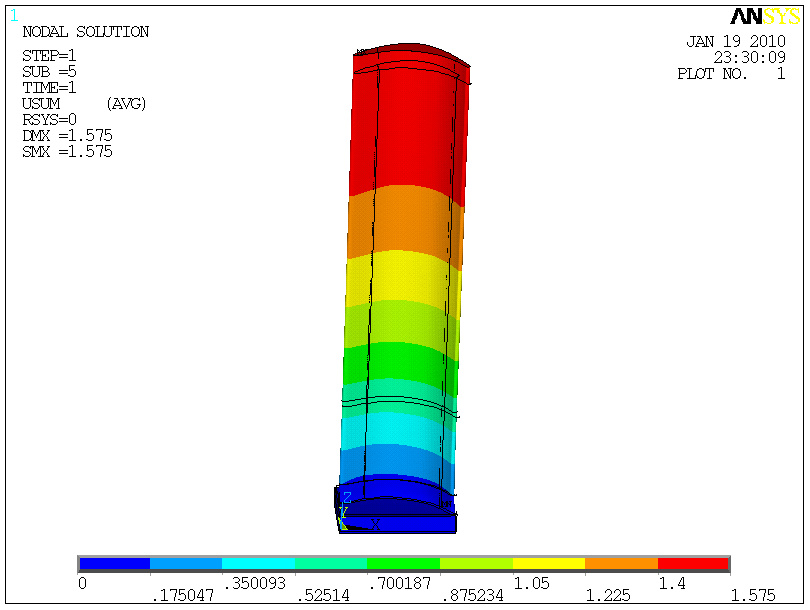Click the red top region of the model
The height and width of the screenshot is (610, 810).
408,124
